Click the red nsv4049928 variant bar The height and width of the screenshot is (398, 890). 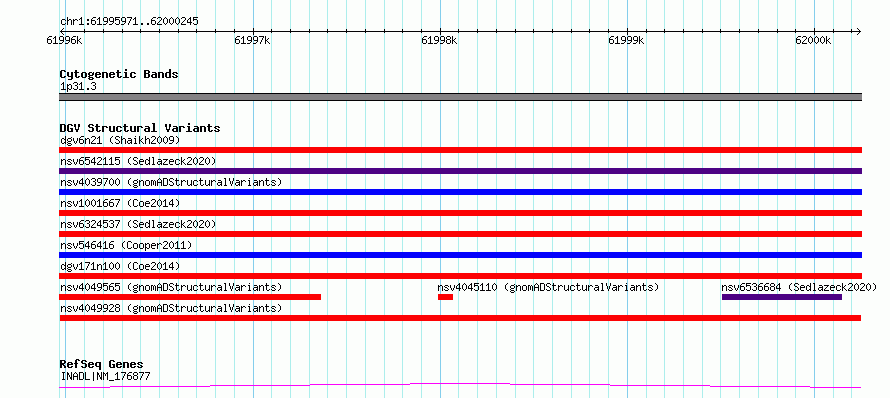click(460, 318)
